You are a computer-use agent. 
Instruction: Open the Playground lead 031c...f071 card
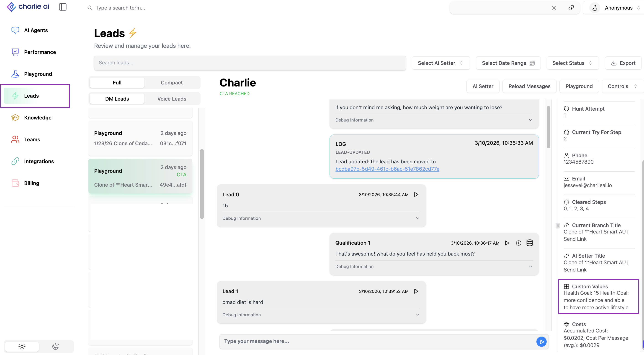click(x=140, y=138)
